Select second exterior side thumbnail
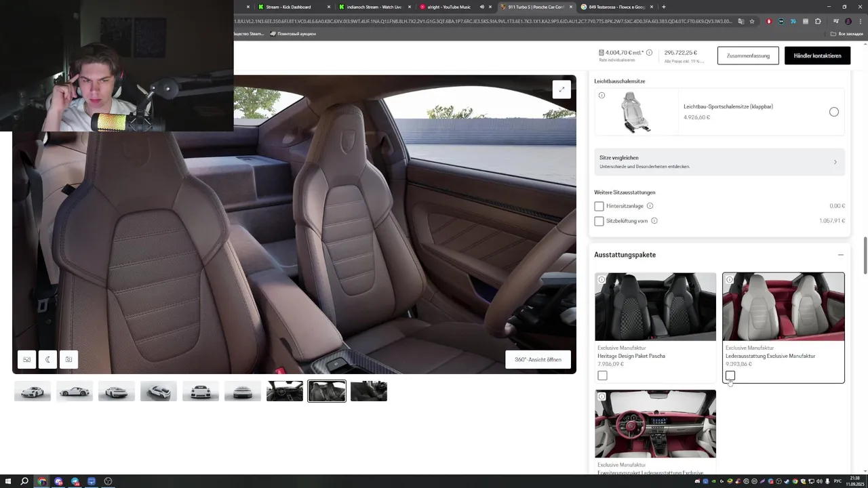 [75, 391]
